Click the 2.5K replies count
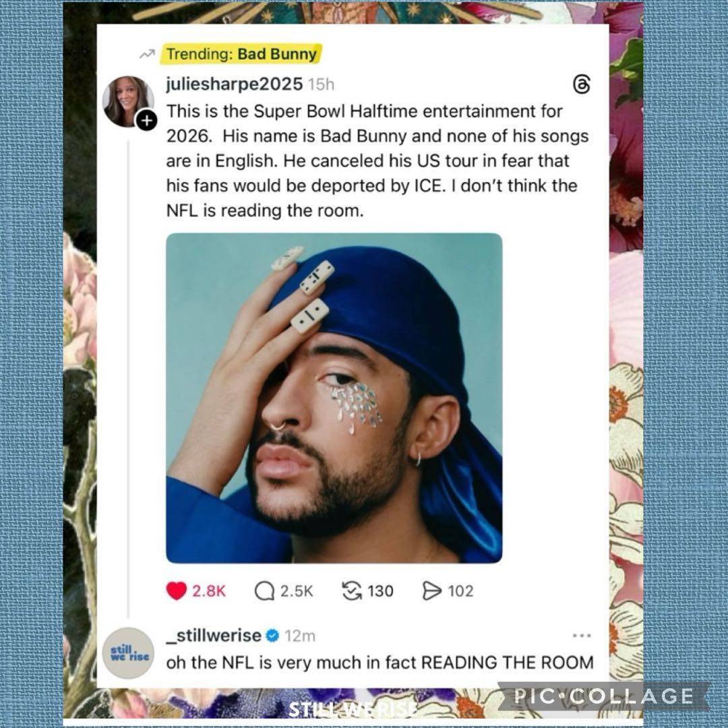 point(297,591)
